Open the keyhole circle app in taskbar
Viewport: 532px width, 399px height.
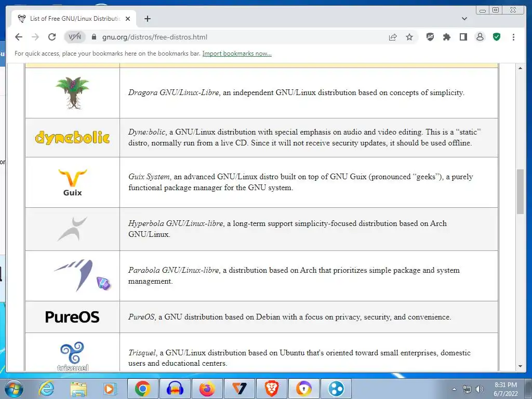click(x=303, y=389)
